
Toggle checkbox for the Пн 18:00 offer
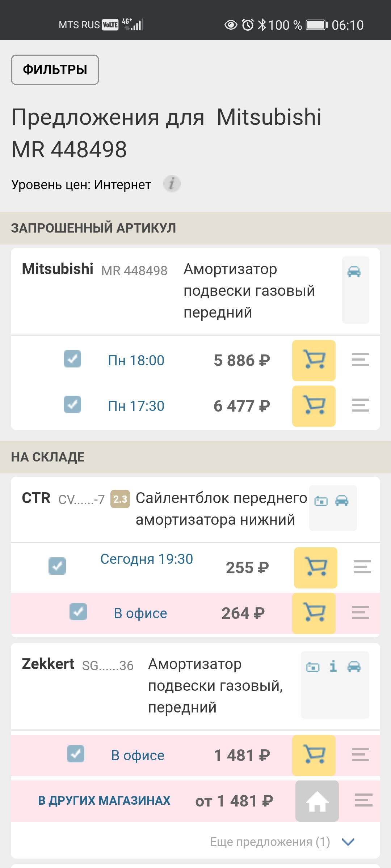[72, 359]
